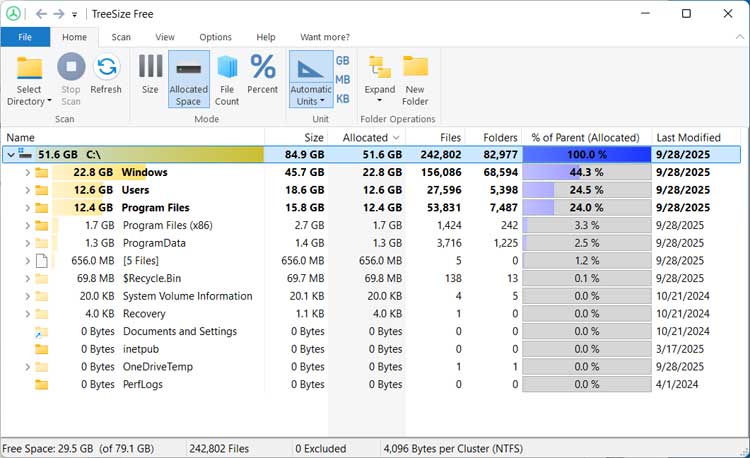Expand the ProgramData folder
Image resolution: width=750 pixels, height=458 pixels.
coord(27,243)
